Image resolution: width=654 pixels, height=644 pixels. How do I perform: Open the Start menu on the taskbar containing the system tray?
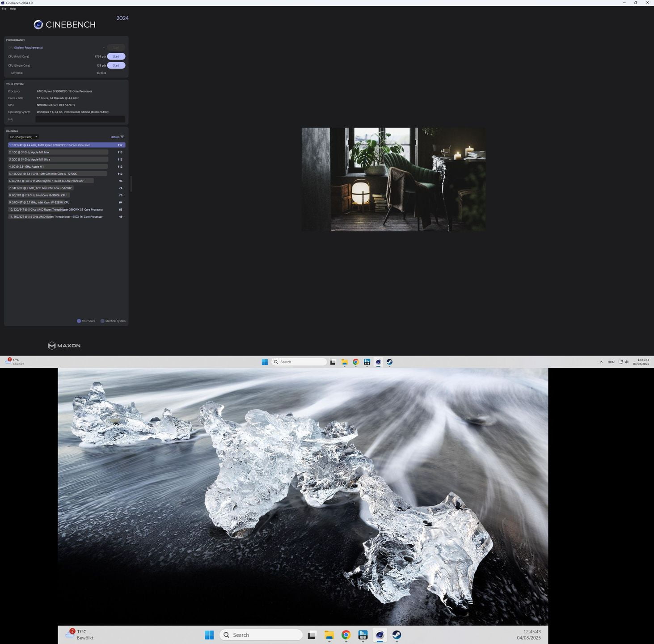(x=265, y=362)
